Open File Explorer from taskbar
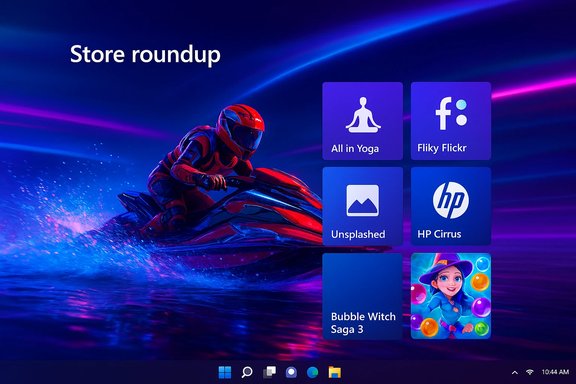The height and width of the screenshot is (384, 576). pos(335,372)
